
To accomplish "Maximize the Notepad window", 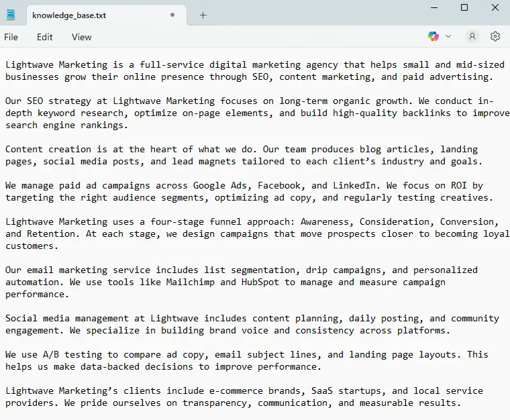I will click(464, 7).
